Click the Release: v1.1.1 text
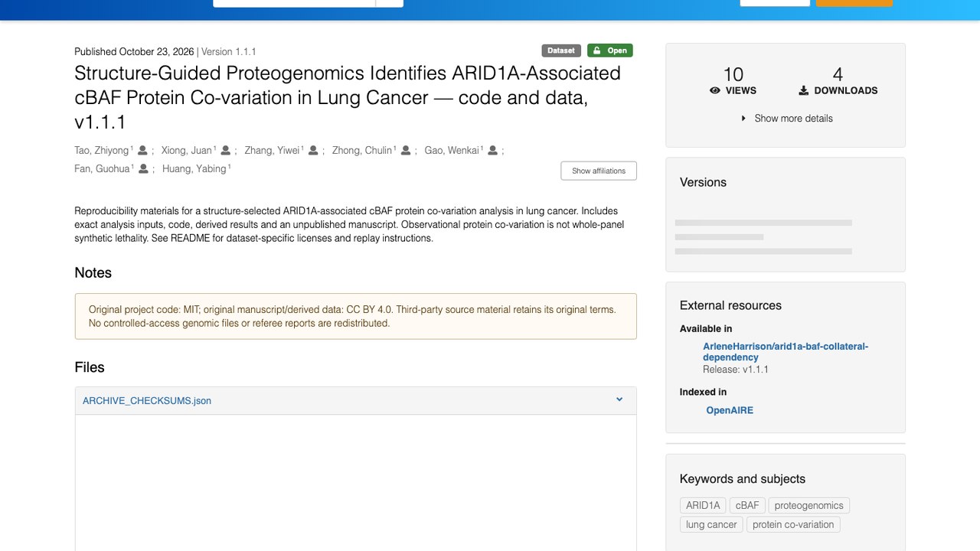Viewport: 980px width, 551px height. pyautogui.click(x=736, y=370)
